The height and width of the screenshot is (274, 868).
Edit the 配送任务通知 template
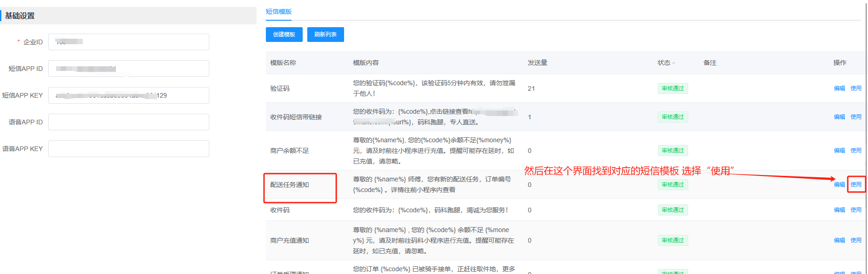pos(839,185)
